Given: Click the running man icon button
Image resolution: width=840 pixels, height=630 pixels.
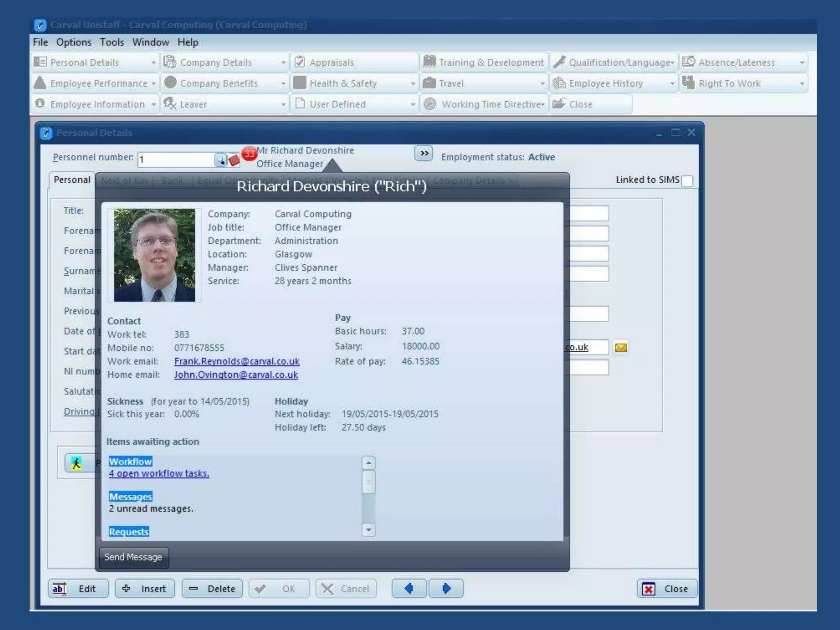Looking at the screenshot, I should click(77, 463).
